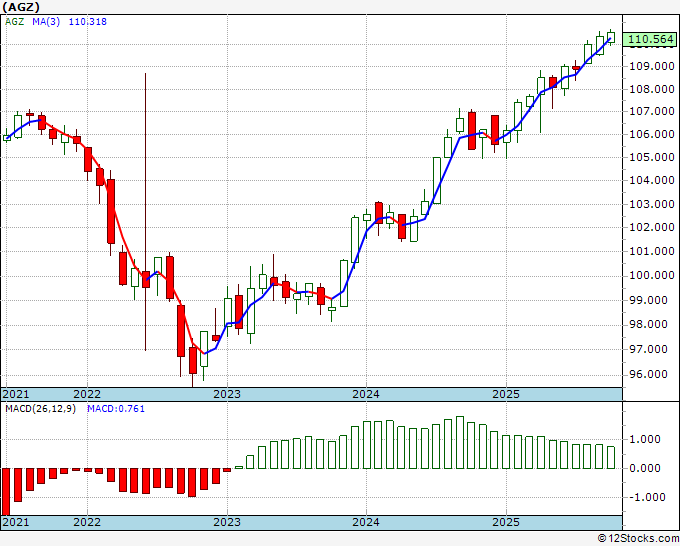
Task: Click 2023 on the MACD timeline
Action: [x=227, y=522]
